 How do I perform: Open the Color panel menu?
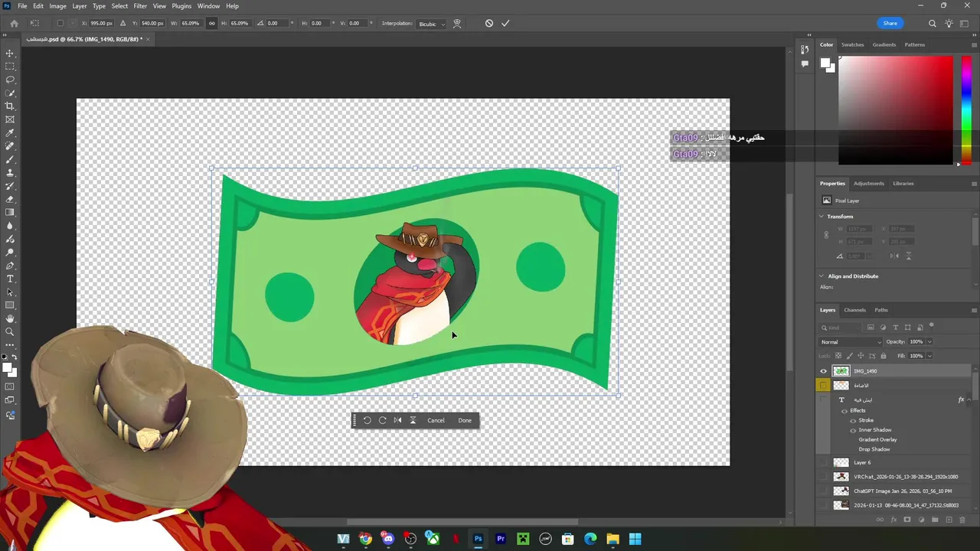974,44
